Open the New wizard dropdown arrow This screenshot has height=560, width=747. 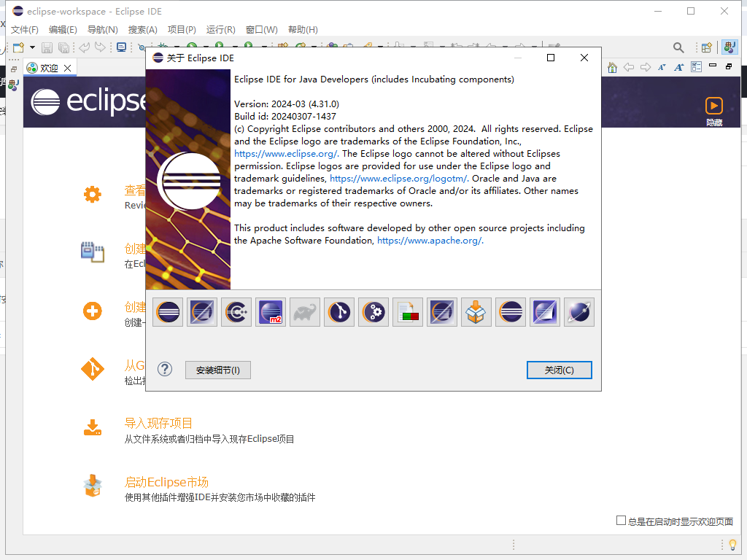coord(32,47)
